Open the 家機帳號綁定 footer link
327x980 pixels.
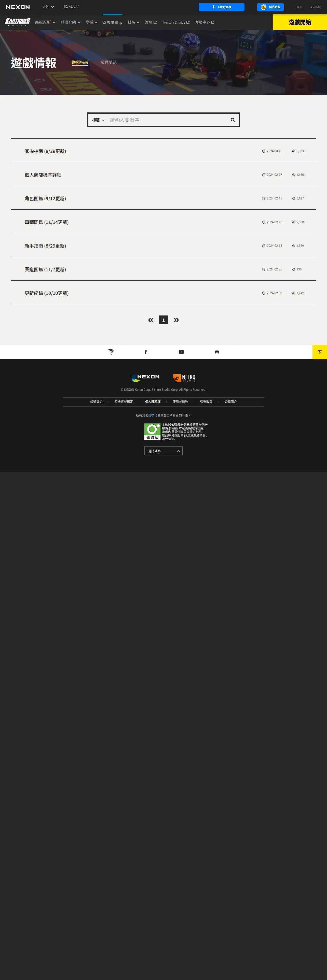124,402
